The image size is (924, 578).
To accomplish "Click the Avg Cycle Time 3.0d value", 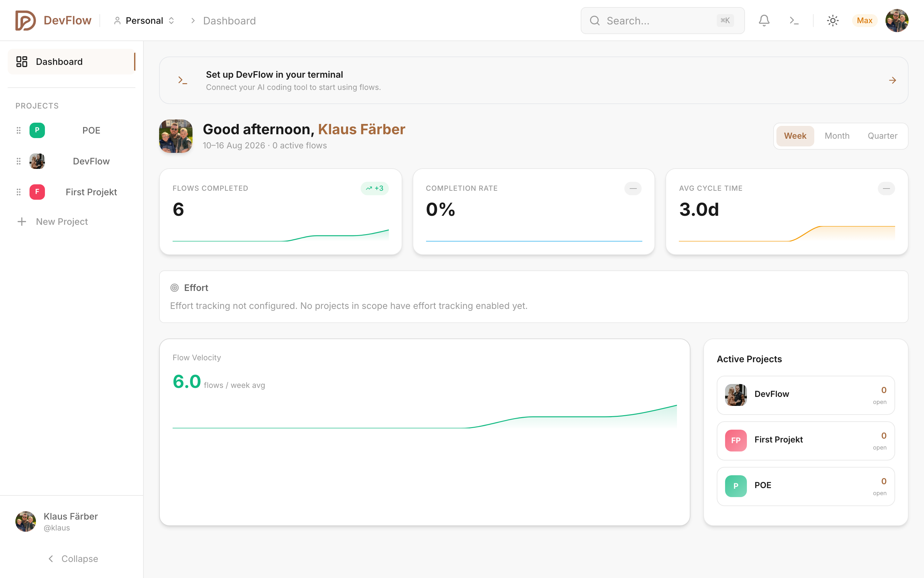I will [x=699, y=209].
